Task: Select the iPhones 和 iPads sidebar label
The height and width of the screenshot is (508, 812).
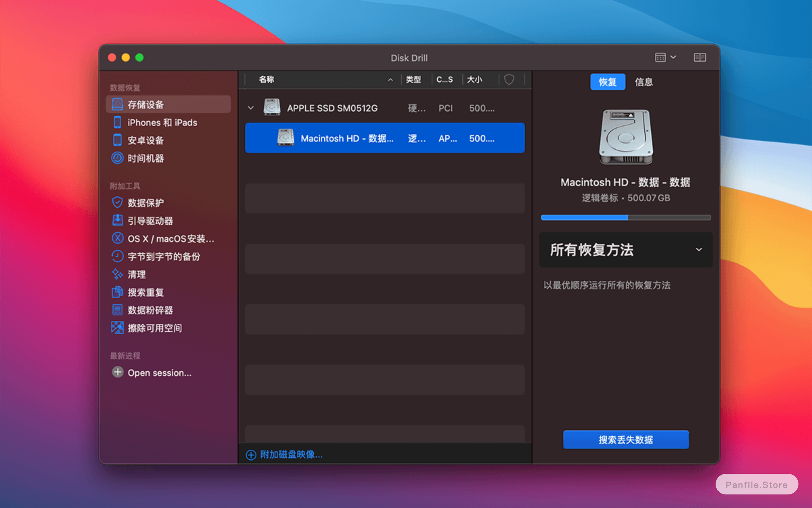Action: tap(162, 123)
